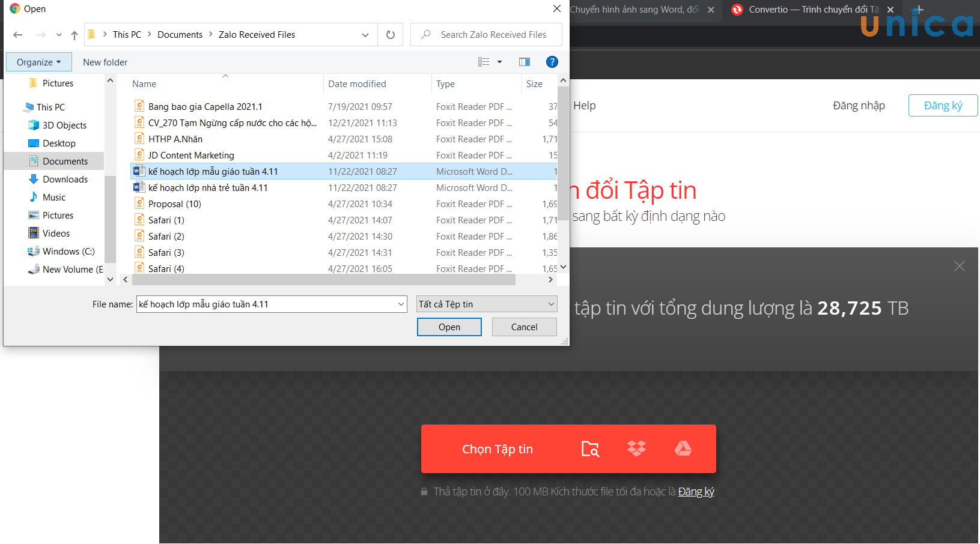This screenshot has height=544, width=980.
Task: Open the view options dropdown arrow
Action: point(499,62)
